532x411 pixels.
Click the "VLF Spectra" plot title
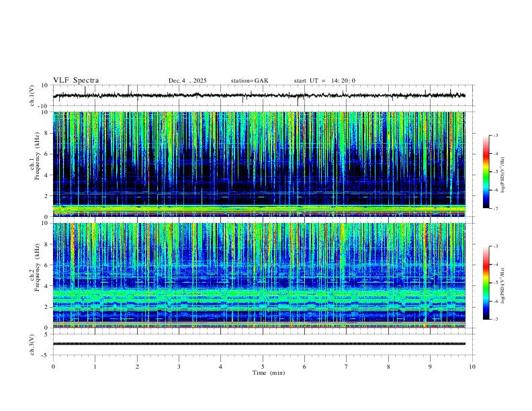pos(76,81)
